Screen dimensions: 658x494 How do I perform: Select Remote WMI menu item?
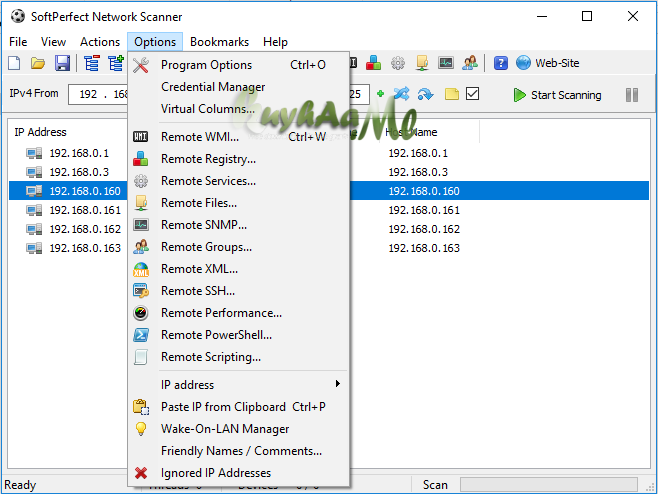click(x=238, y=137)
